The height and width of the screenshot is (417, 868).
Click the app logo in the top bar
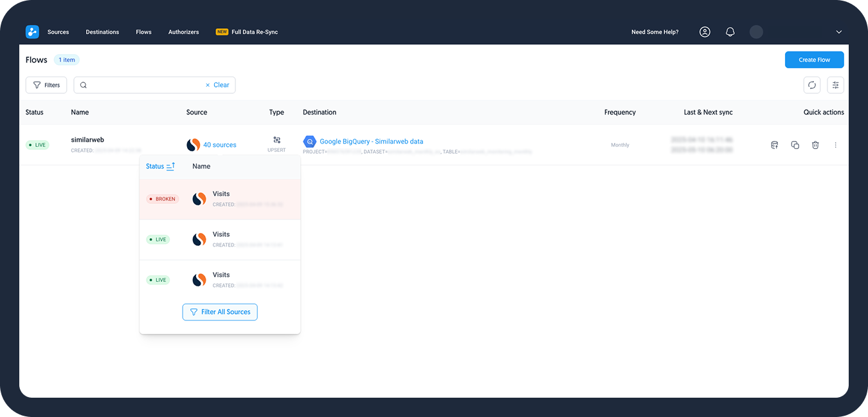pyautogui.click(x=32, y=32)
